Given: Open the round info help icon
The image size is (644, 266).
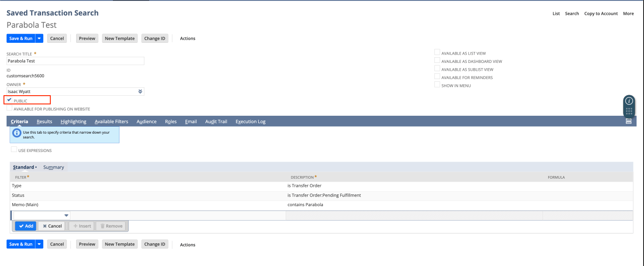Looking at the screenshot, I should tap(629, 101).
